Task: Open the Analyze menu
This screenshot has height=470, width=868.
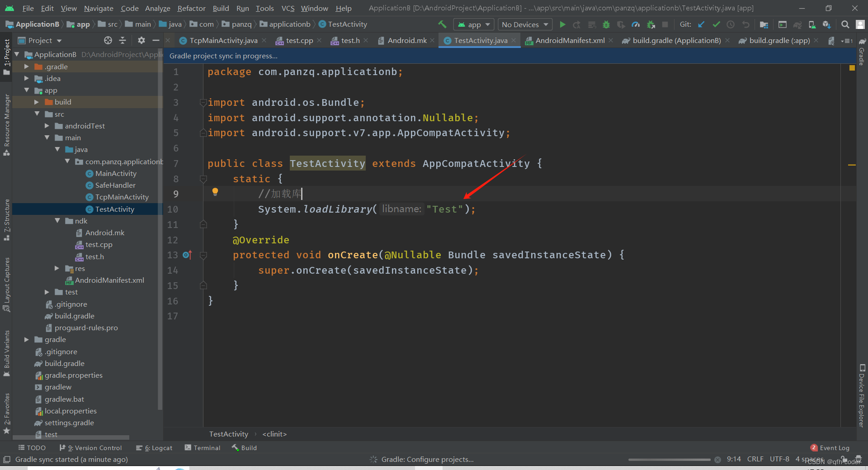Action: 157,8
